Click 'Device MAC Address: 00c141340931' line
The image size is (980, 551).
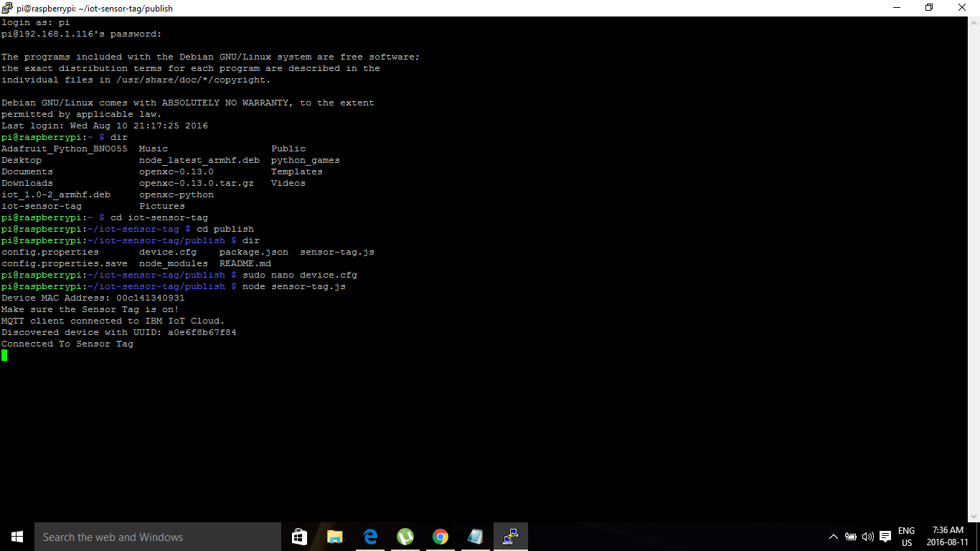point(93,298)
